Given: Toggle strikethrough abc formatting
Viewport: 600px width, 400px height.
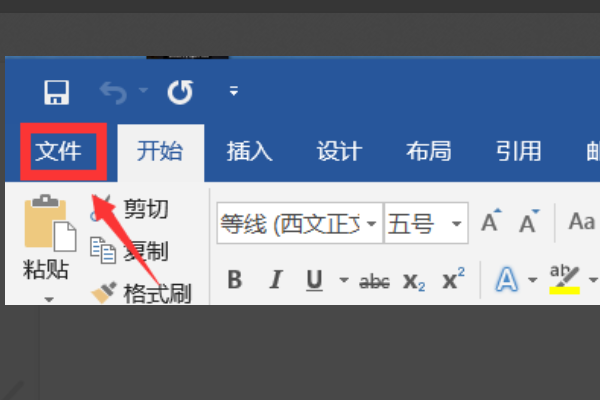Looking at the screenshot, I should click(374, 282).
